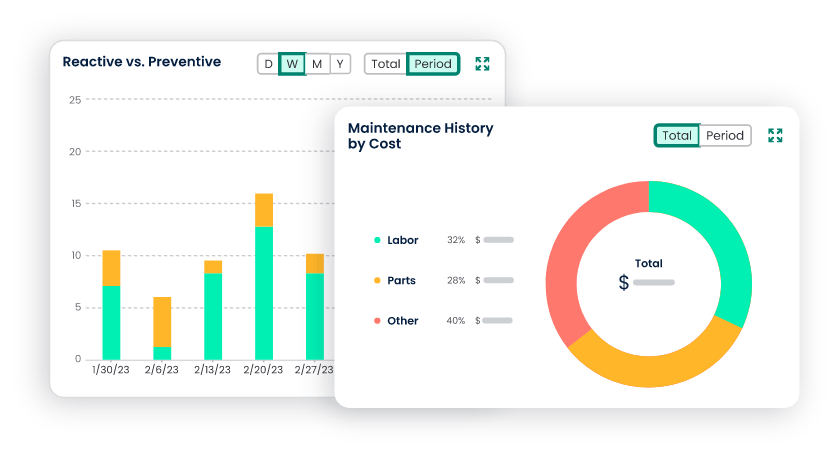Click the 2/20/23 x-axis date label

click(263, 370)
